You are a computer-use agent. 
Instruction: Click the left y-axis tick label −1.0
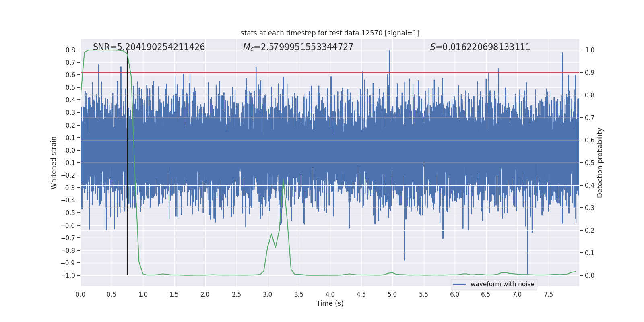68,275
